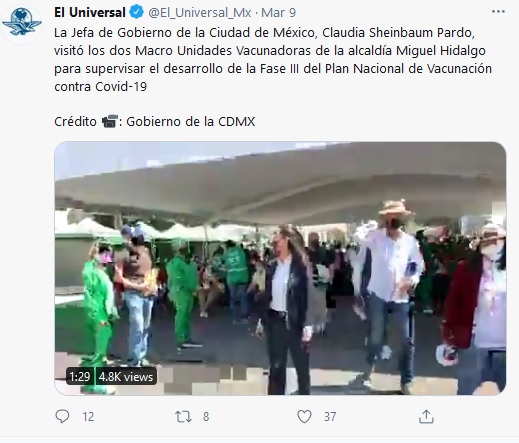Click the 4.8K views label

click(x=126, y=377)
